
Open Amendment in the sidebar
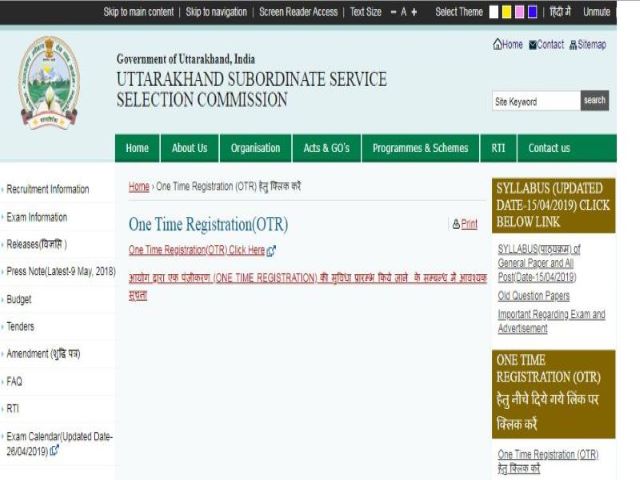point(43,354)
